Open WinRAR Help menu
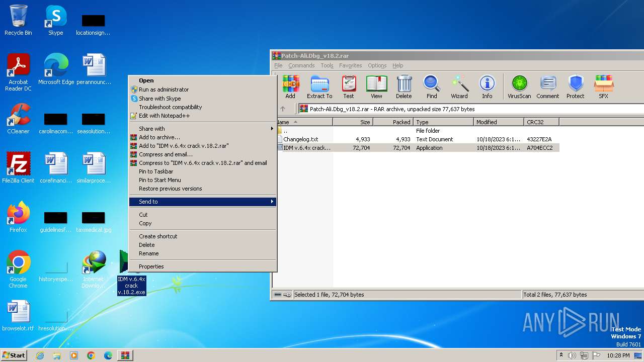The height and width of the screenshot is (362, 644). pos(397,65)
